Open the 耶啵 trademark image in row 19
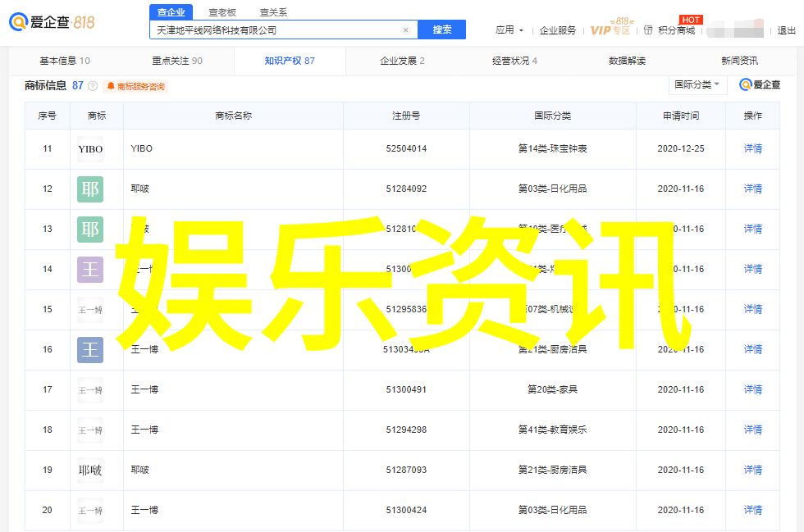The width and height of the screenshot is (804, 532). coord(90,471)
